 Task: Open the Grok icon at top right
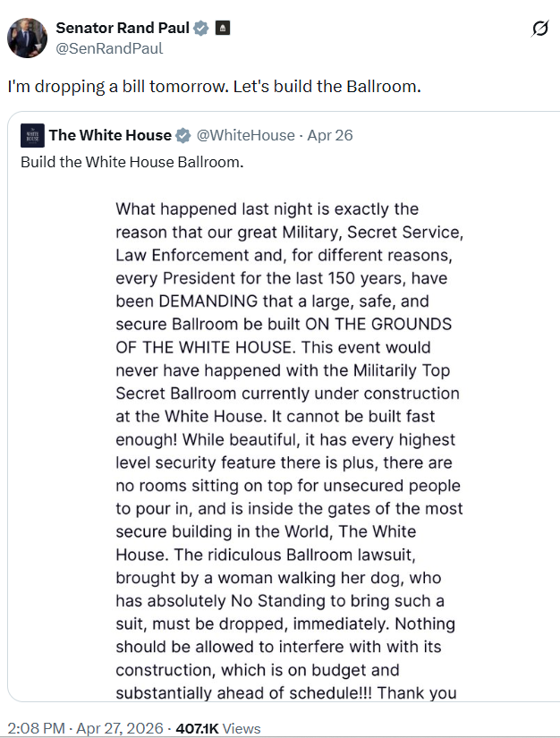[x=539, y=30]
